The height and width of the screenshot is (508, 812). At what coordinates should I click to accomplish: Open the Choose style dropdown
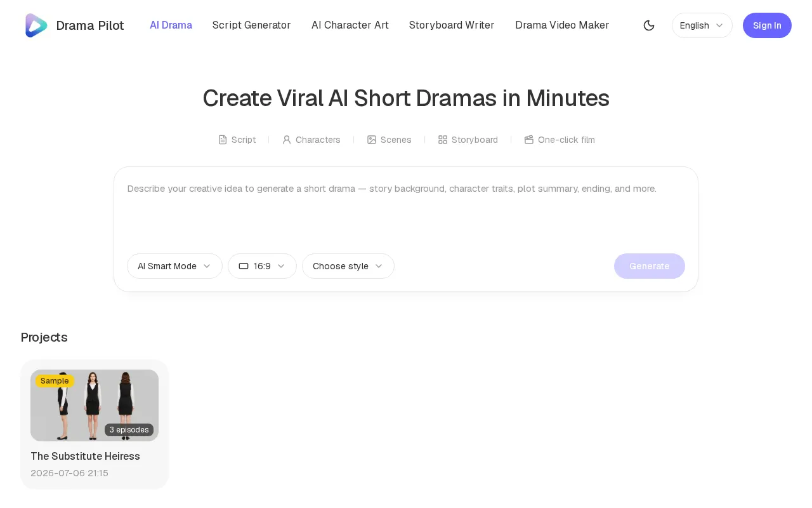pyautogui.click(x=348, y=266)
